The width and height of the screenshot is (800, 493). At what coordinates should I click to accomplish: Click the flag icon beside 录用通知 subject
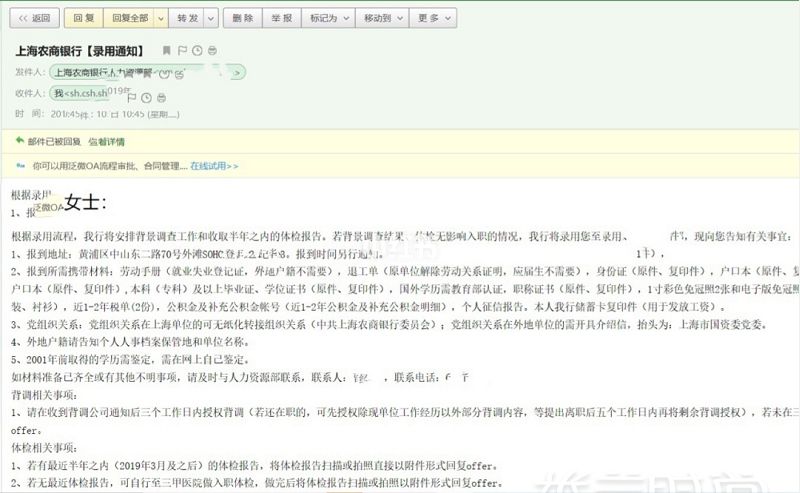[182, 50]
